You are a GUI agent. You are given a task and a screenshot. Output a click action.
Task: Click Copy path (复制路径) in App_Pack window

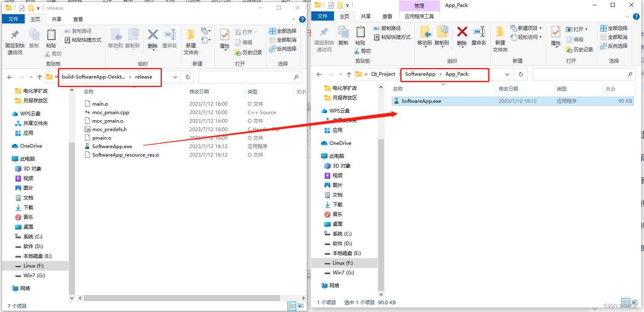(387, 28)
